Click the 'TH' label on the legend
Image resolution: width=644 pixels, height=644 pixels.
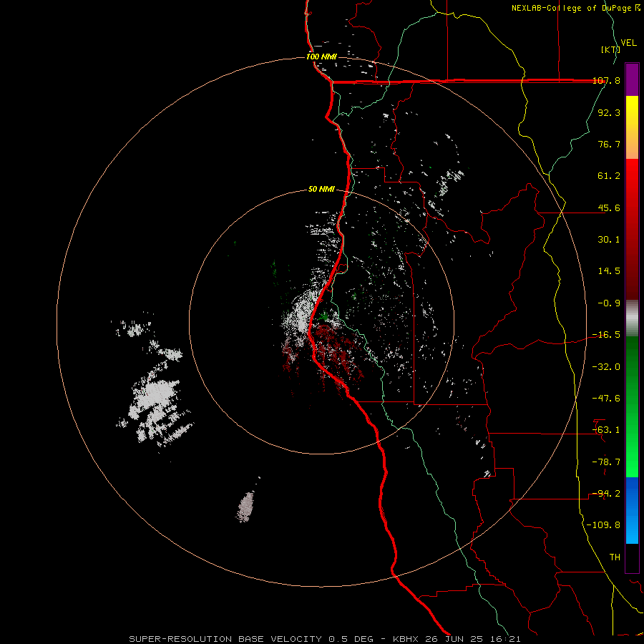coord(615,557)
